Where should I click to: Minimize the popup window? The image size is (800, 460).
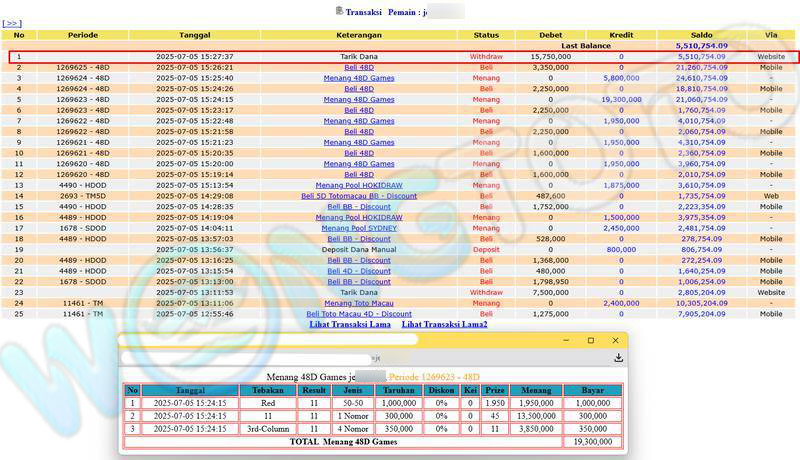(x=564, y=340)
